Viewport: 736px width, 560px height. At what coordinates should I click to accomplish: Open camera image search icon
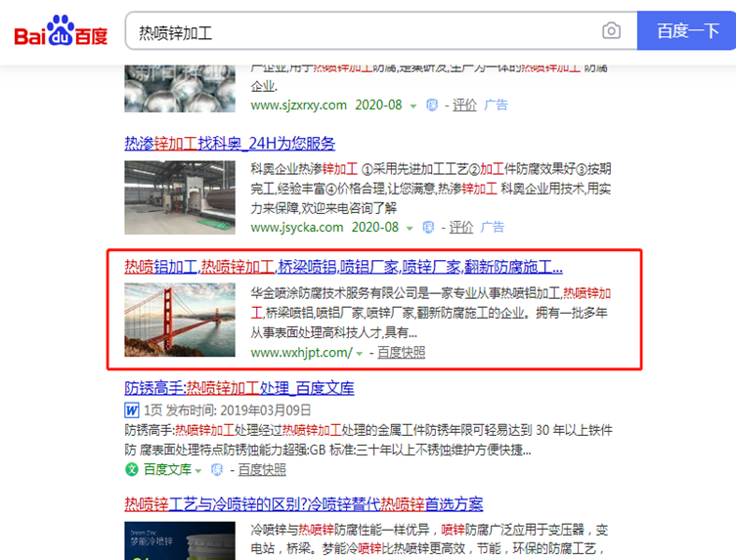pos(611,31)
